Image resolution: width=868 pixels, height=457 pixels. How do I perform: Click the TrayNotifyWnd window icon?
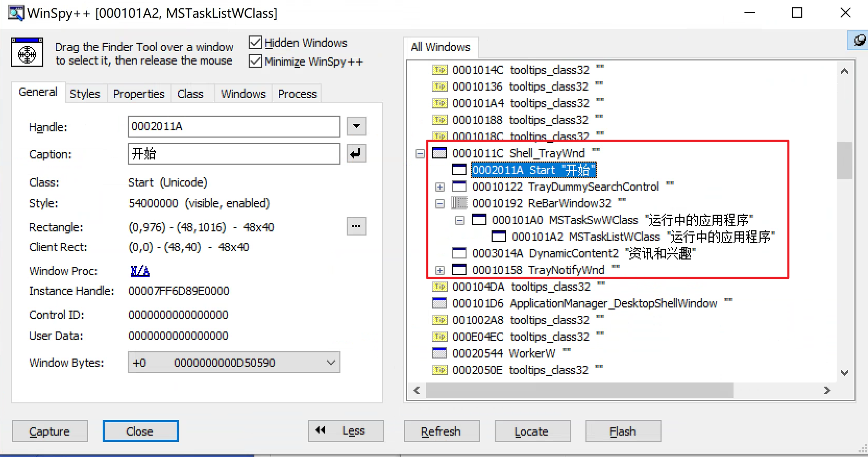point(459,270)
